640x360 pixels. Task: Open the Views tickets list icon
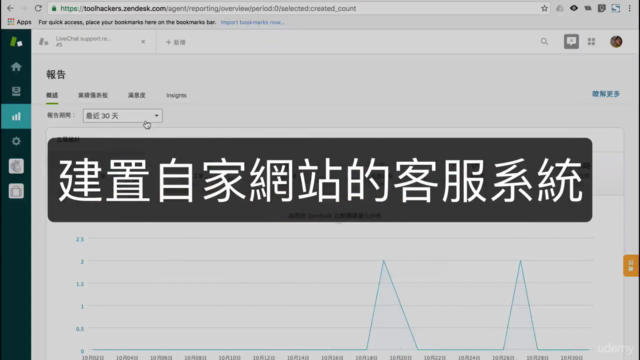click(16, 91)
